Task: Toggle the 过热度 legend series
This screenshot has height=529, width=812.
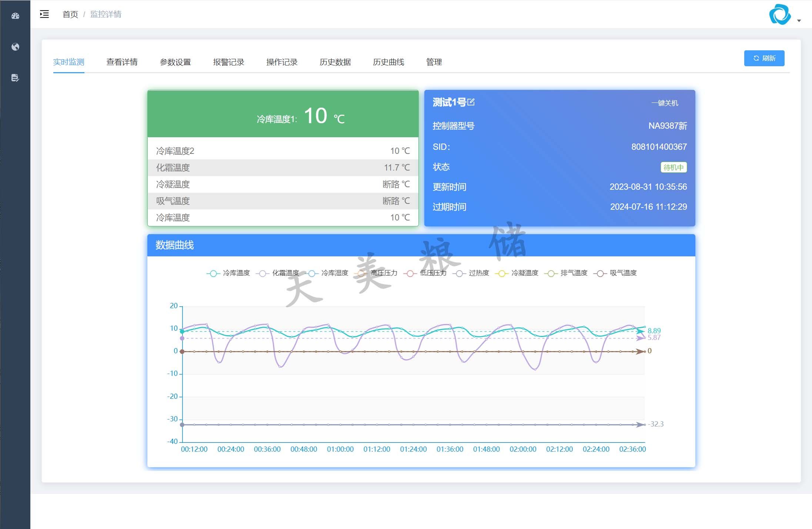Action: pyautogui.click(x=471, y=273)
